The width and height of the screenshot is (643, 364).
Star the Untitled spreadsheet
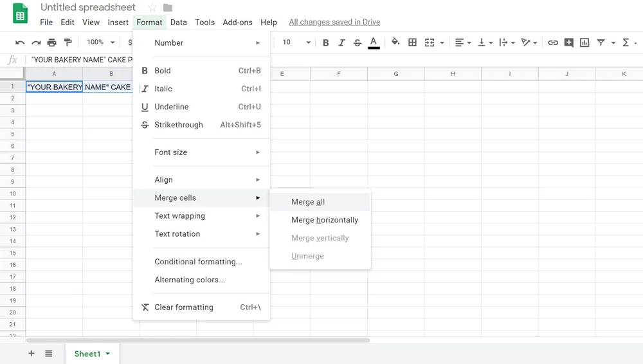click(152, 7)
